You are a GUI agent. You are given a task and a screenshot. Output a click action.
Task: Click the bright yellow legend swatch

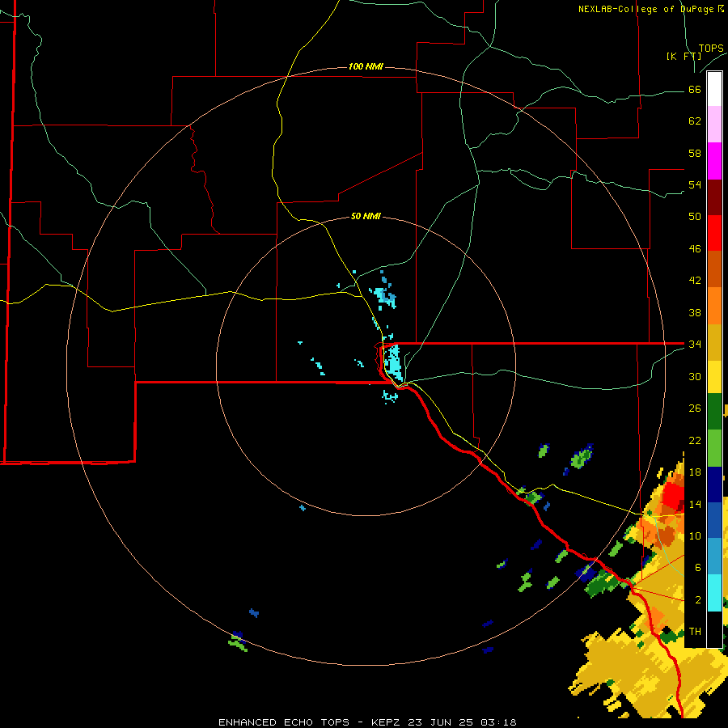(x=714, y=377)
